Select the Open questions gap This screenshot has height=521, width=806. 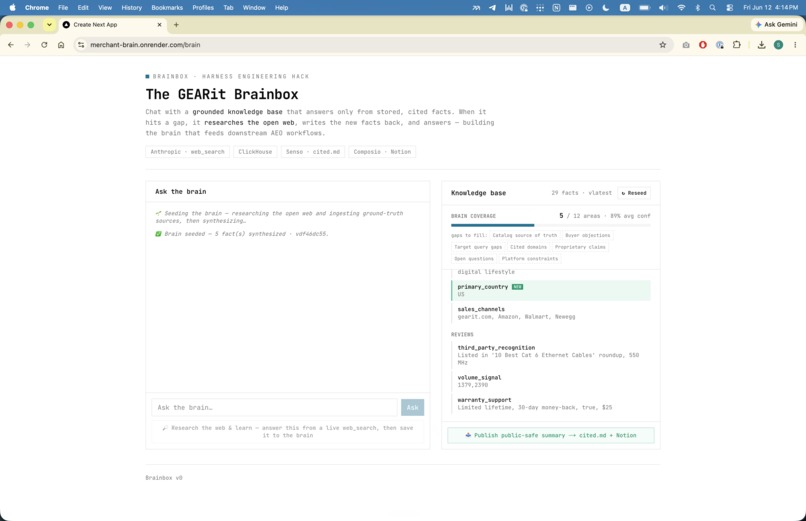coord(474,259)
